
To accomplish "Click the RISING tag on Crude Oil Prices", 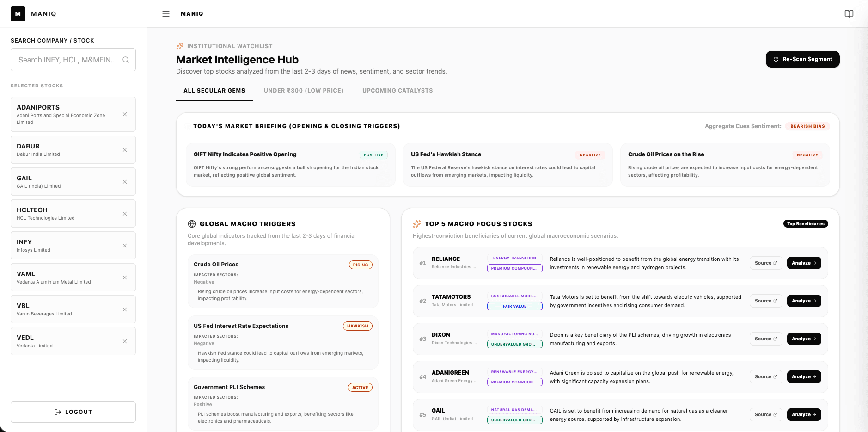I will click(x=361, y=265).
